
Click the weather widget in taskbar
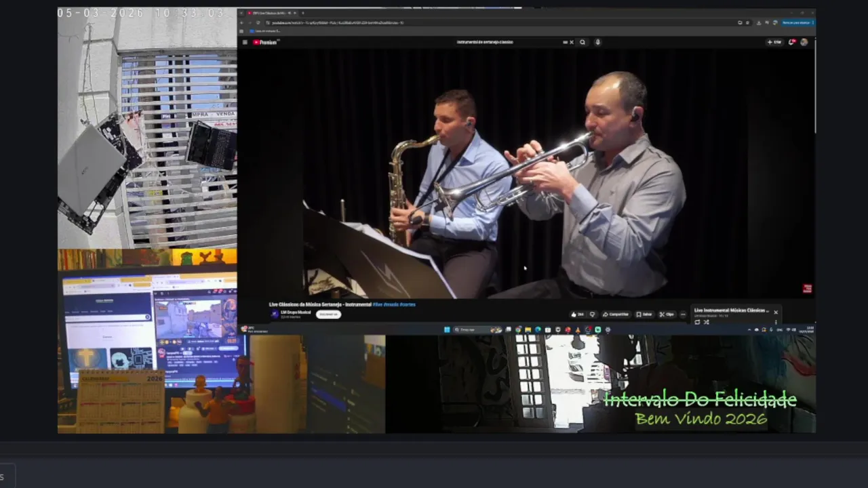(254, 329)
